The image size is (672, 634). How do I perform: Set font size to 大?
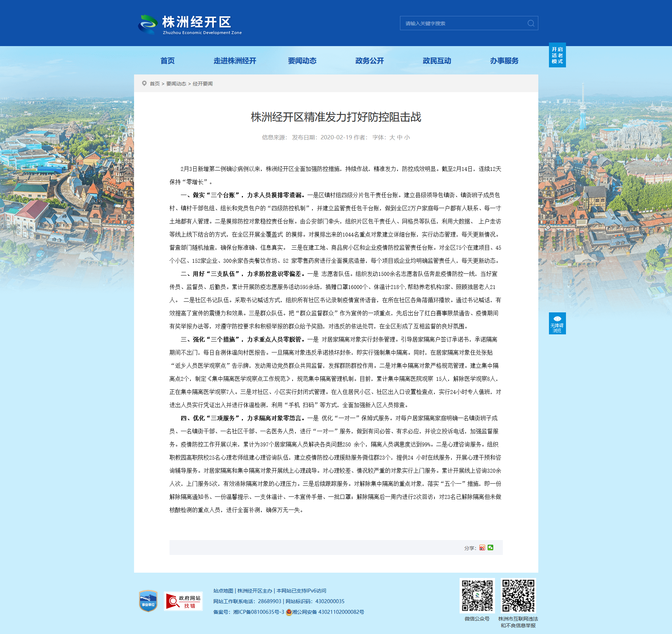(x=392, y=138)
